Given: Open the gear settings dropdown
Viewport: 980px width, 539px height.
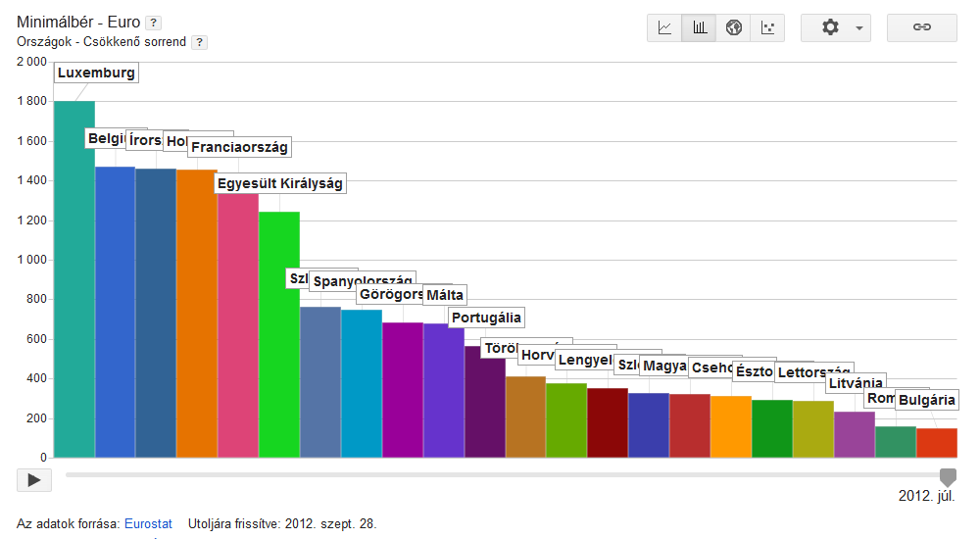Looking at the screenshot, I should click(x=835, y=27).
